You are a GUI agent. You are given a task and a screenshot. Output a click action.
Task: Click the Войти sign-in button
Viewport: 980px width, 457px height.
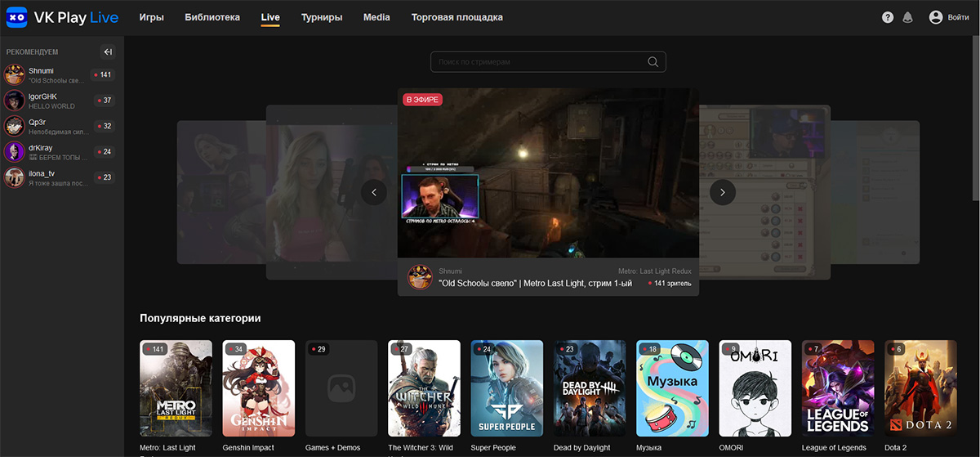(x=959, y=17)
